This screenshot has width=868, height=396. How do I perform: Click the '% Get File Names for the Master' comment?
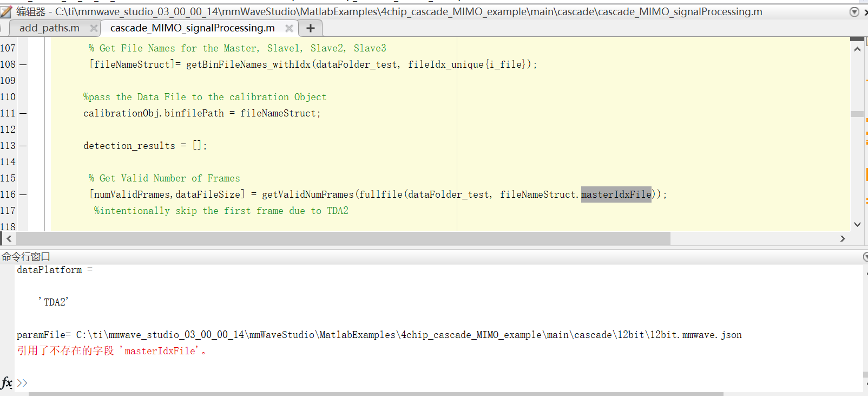tap(238, 48)
